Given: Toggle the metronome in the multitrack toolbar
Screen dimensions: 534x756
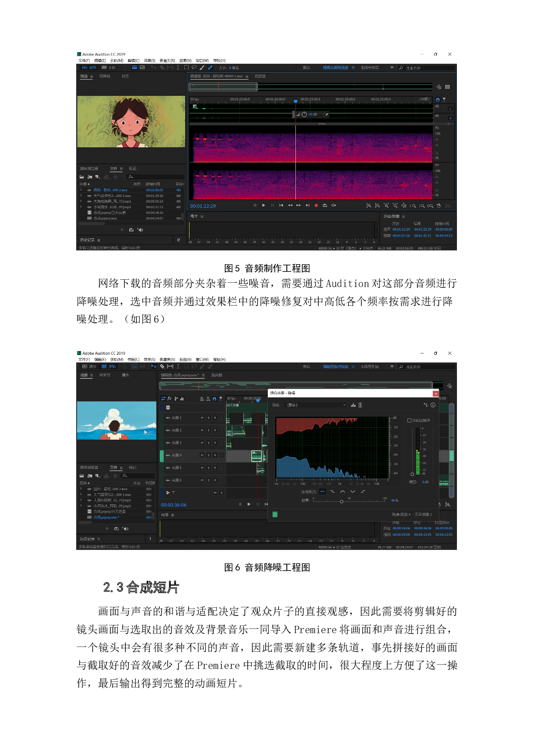Looking at the screenshot, I should 202,399.
